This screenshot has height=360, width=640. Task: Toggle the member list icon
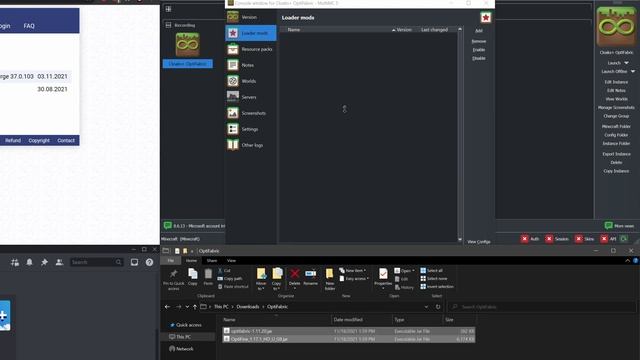59,262
